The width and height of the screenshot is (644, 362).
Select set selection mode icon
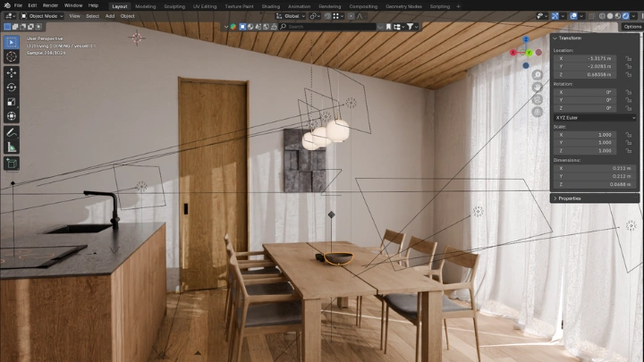pos(7,27)
